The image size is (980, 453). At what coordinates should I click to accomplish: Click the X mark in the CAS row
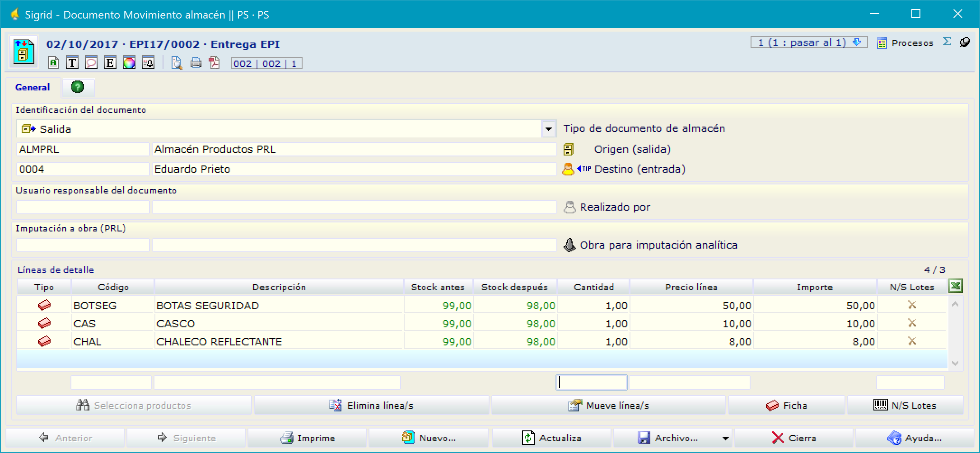(x=912, y=323)
